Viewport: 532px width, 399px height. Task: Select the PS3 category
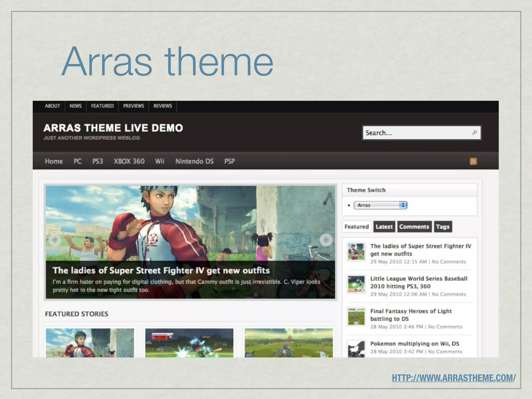click(x=98, y=161)
